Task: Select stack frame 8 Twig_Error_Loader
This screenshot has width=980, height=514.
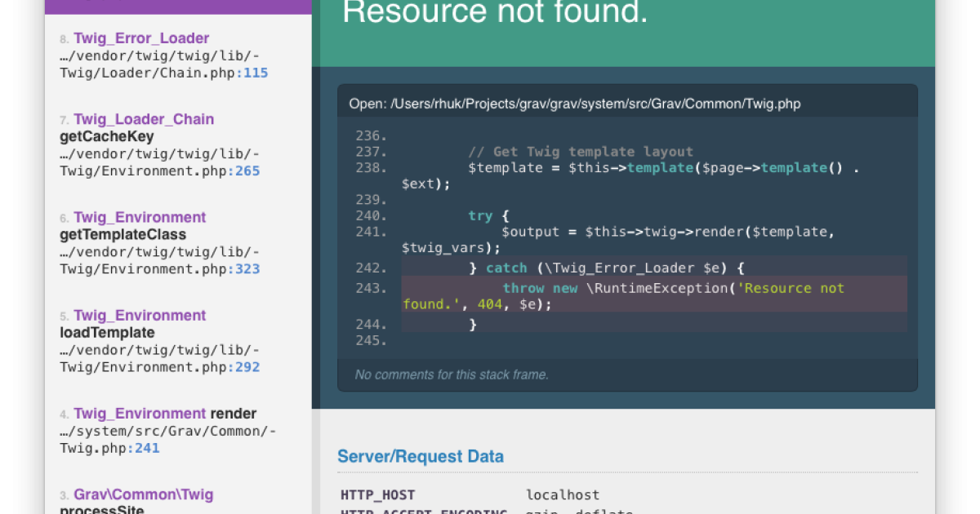Action: (141, 38)
